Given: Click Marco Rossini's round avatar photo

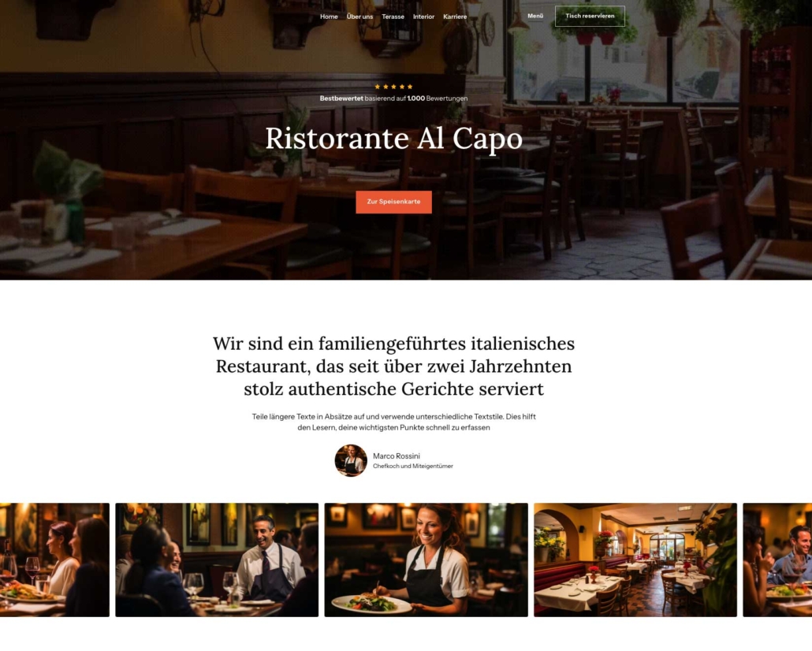Looking at the screenshot, I should coord(351,460).
